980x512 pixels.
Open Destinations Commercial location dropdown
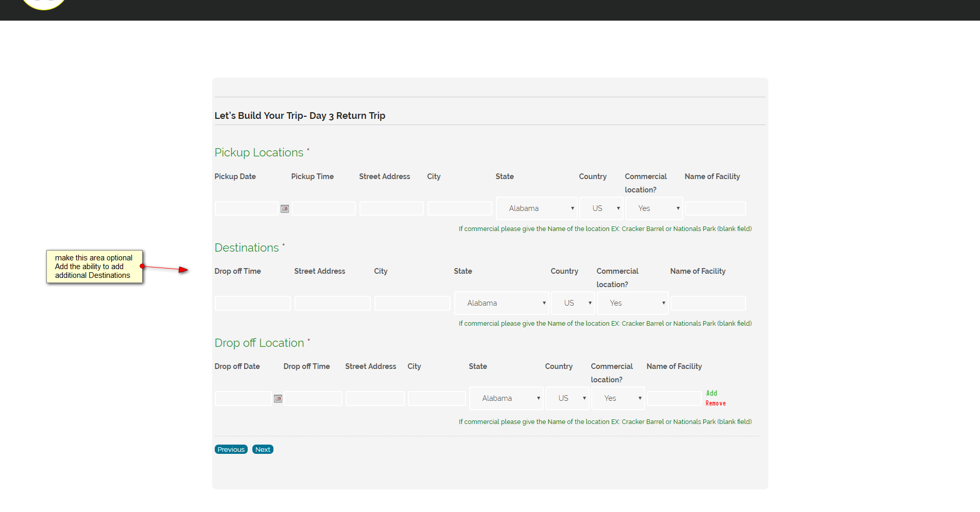click(633, 303)
